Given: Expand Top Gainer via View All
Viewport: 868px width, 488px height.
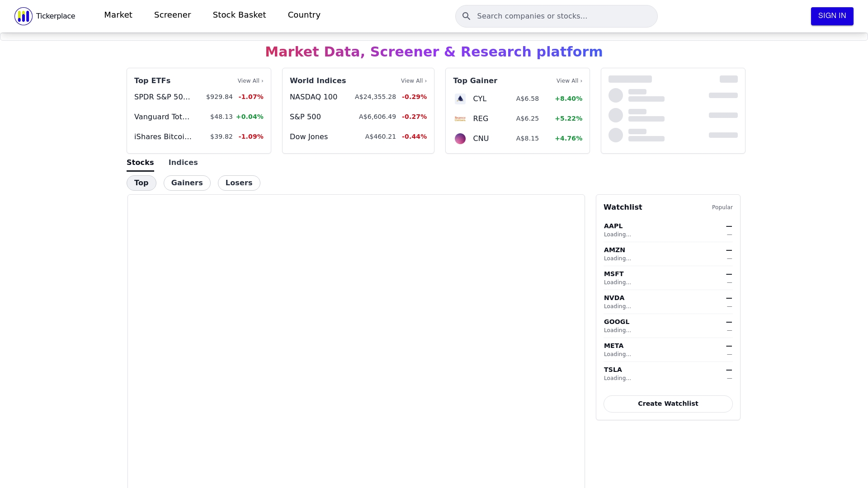Looking at the screenshot, I should coord(569,81).
